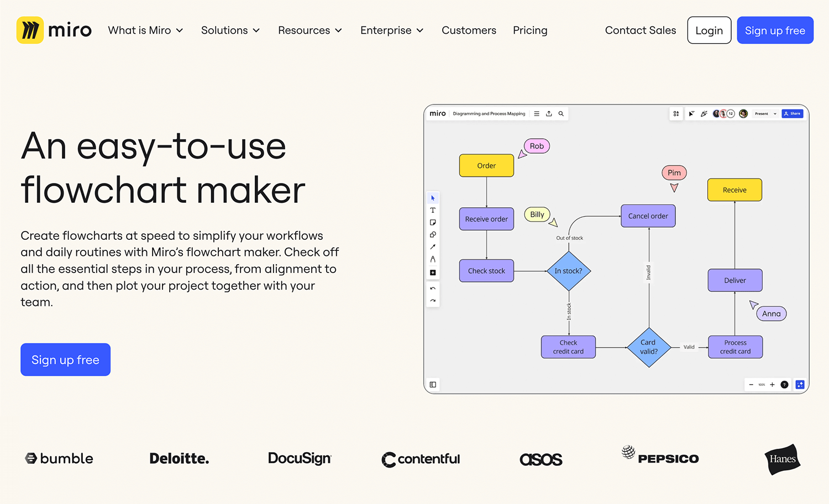Viewport: 829px width, 504px height.
Task: Click the Login button
Action: point(709,30)
